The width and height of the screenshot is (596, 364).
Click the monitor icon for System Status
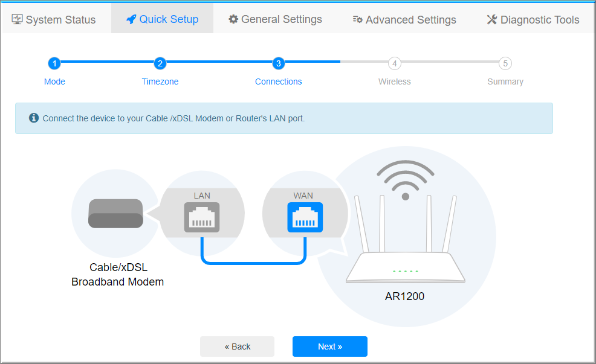click(x=18, y=19)
